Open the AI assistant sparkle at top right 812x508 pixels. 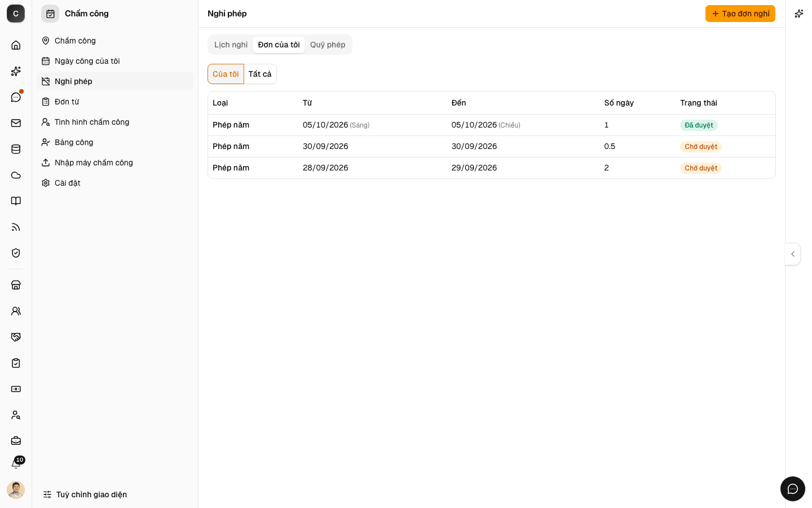(x=798, y=14)
